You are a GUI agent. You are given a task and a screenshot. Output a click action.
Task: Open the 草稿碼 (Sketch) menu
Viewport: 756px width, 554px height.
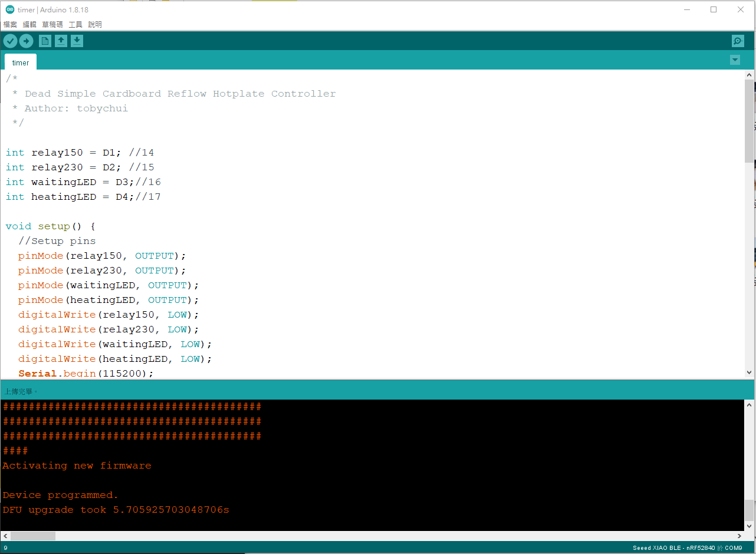[x=52, y=24]
